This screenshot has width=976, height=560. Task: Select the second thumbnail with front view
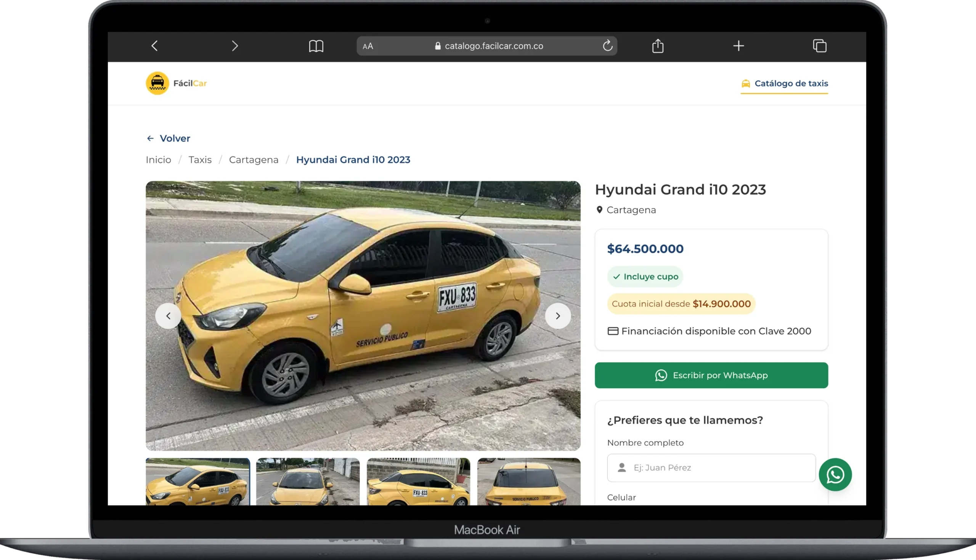click(308, 482)
